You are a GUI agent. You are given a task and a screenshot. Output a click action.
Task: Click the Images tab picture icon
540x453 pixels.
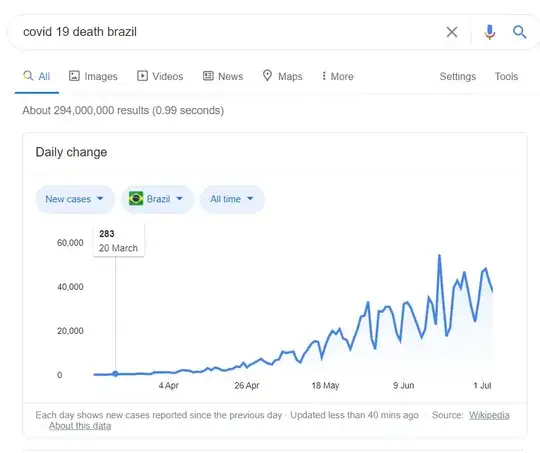tap(74, 76)
